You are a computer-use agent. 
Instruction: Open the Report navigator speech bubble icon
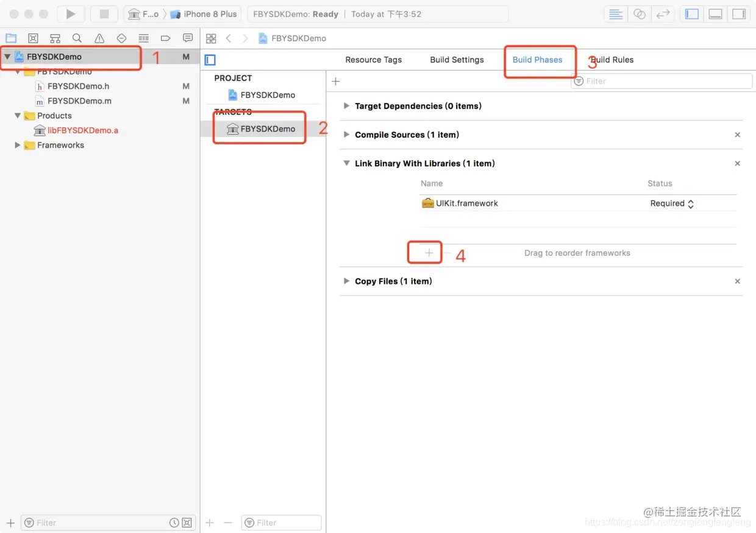tap(188, 38)
